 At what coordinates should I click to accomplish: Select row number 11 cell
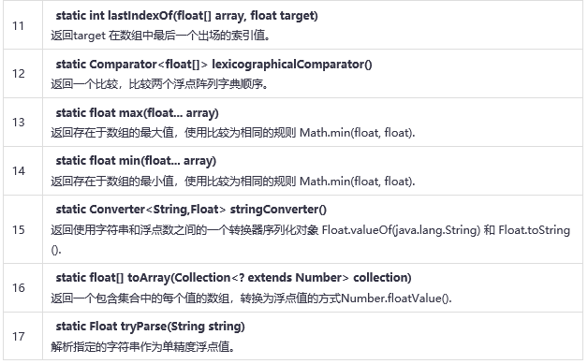click(x=22, y=25)
